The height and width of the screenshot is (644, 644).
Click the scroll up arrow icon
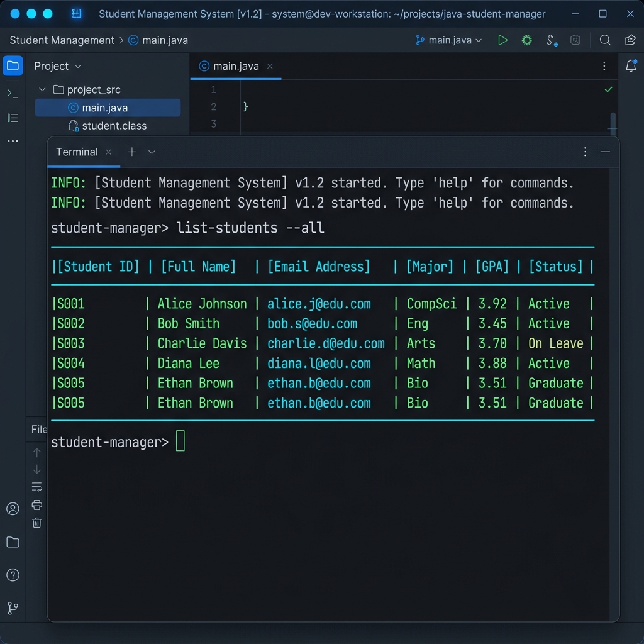[37, 453]
